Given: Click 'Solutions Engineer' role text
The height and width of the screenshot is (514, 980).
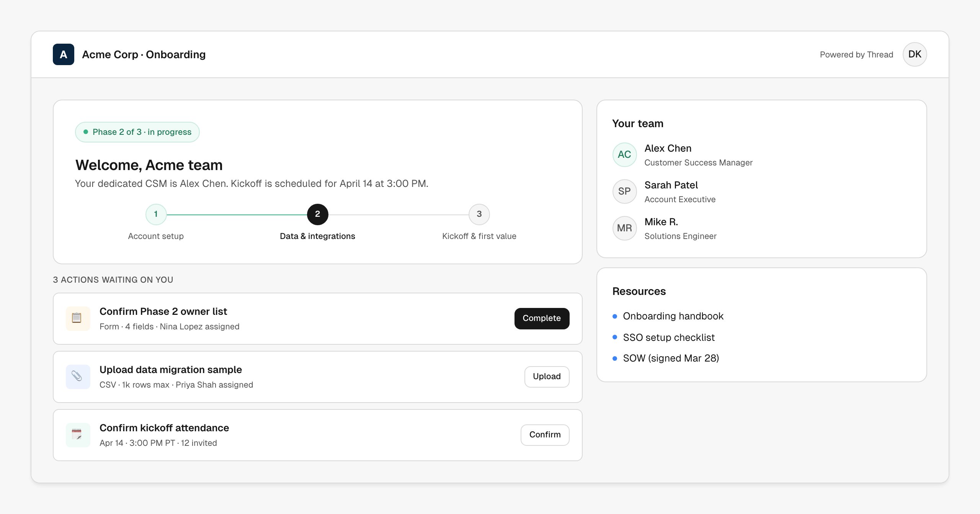Looking at the screenshot, I should [x=680, y=236].
